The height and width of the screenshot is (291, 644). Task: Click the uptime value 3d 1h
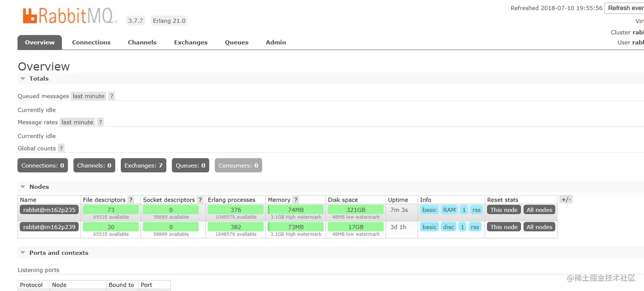[398, 227]
